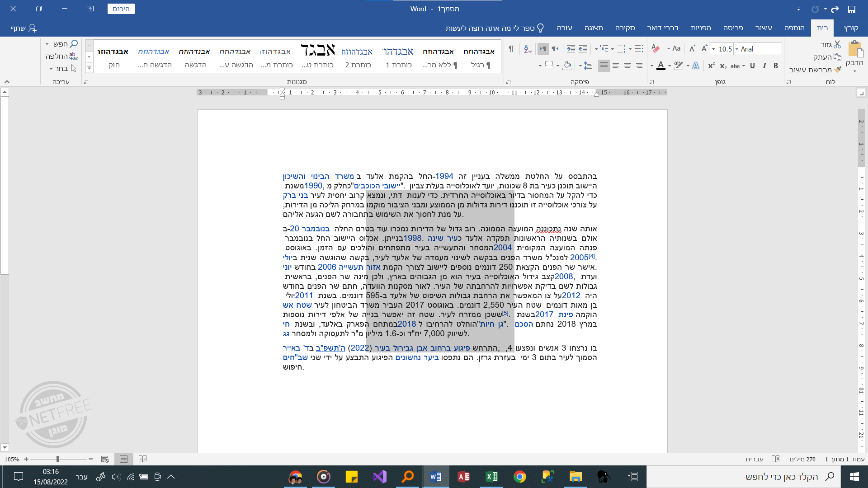Click the shading paint bucket color
Image resolution: width=868 pixels, height=488 pixels.
pos(567,66)
